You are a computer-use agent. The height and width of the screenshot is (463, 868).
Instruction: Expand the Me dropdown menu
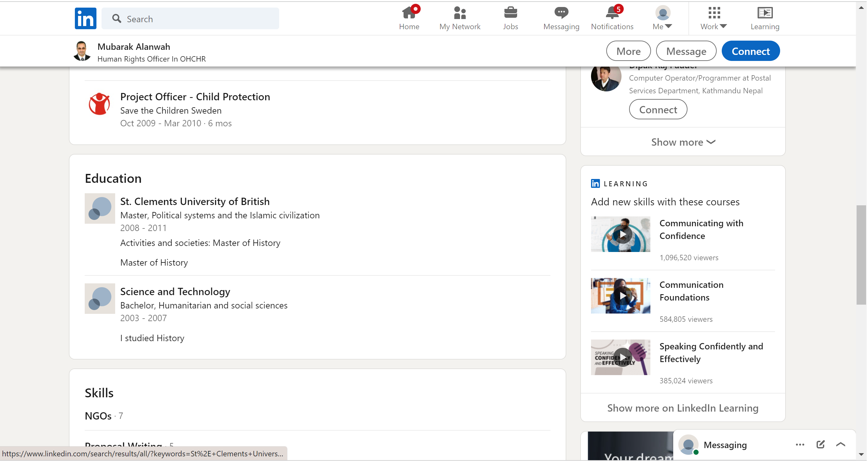tap(662, 18)
